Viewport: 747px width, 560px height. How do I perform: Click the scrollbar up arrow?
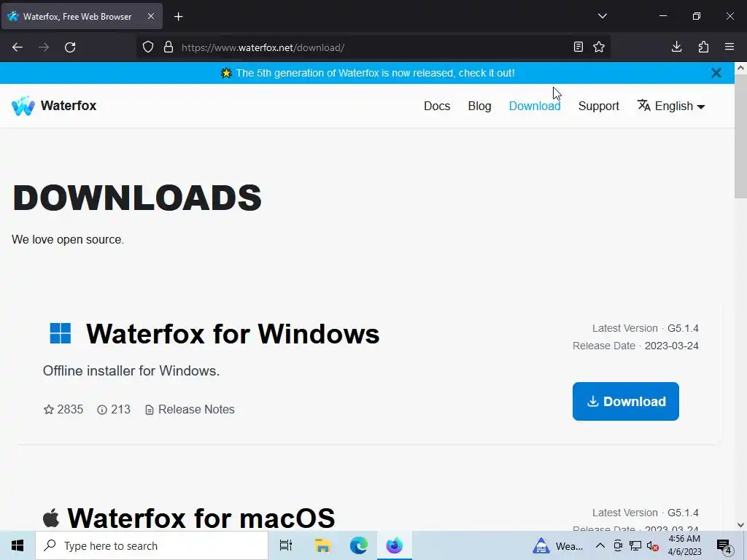pos(740,68)
